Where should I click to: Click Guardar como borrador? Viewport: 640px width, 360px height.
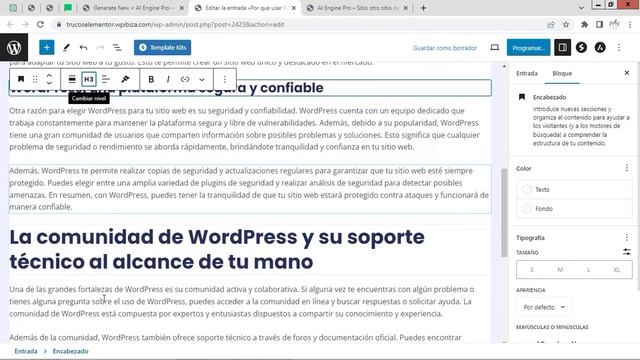[x=445, y=48]
